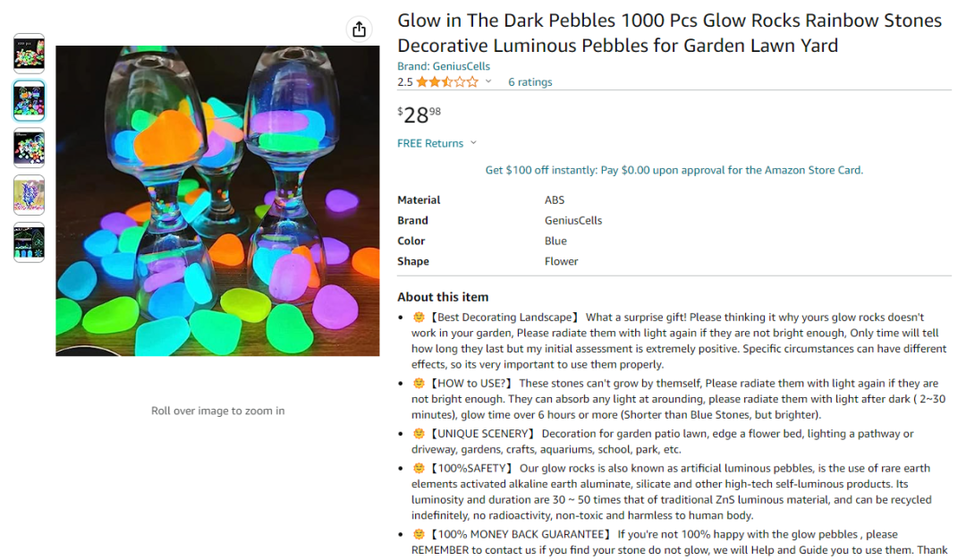The width and height of the screenshot is (966, 560).
Task: View the third product thumbnail
Action: pyautogui.click(x=29, y=148)
